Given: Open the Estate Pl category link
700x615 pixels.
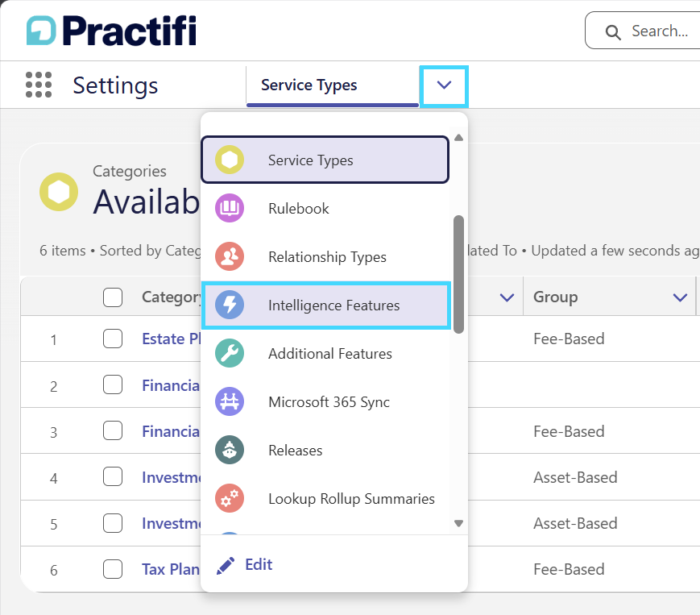Looking at the screenshot, I should pos(171,339).
